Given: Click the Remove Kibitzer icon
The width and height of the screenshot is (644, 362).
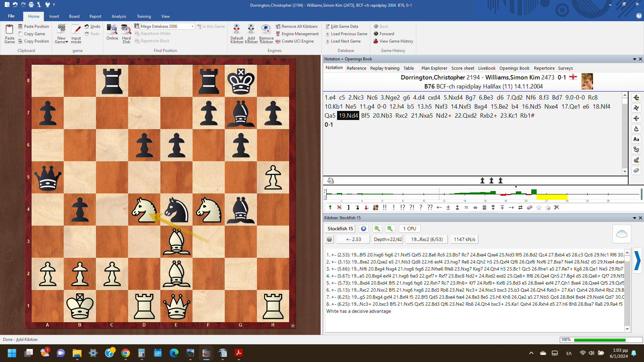Looking at the screenshot, I should tap(266, 30).
